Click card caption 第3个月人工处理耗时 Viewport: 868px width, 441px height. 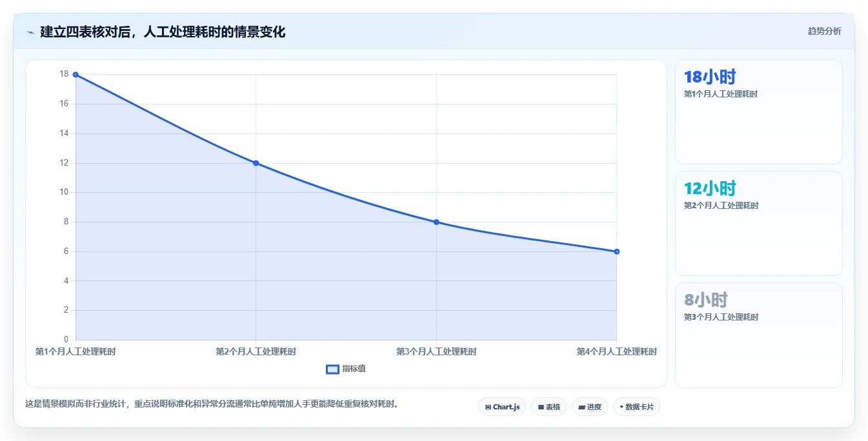pos(721,317)
